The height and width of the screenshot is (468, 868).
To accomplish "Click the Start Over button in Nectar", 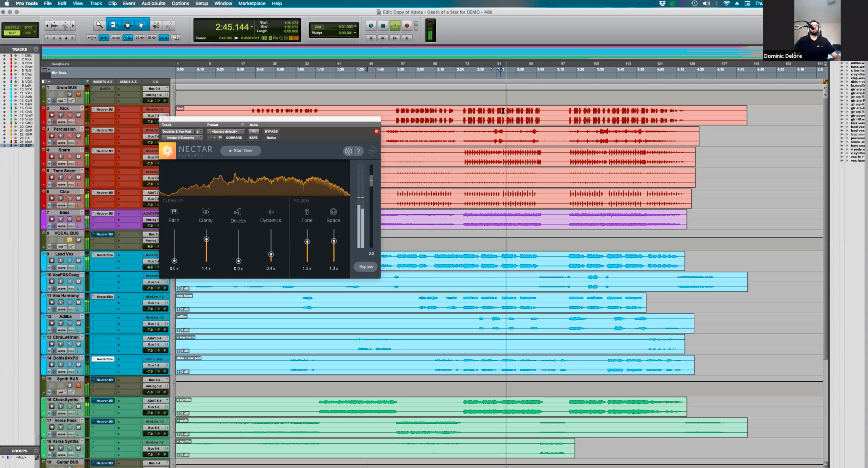I will click(x=241, y=151).
